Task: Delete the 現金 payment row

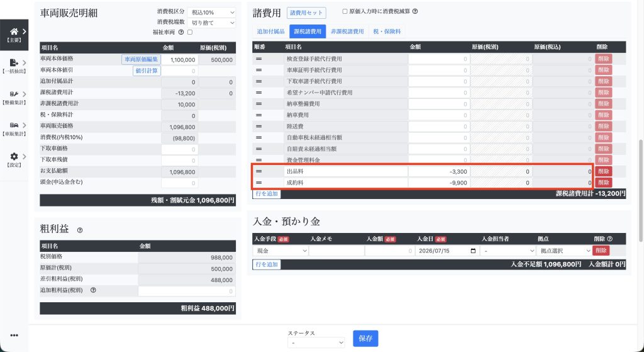Action: pyautogui.click(x=601, y=251)
